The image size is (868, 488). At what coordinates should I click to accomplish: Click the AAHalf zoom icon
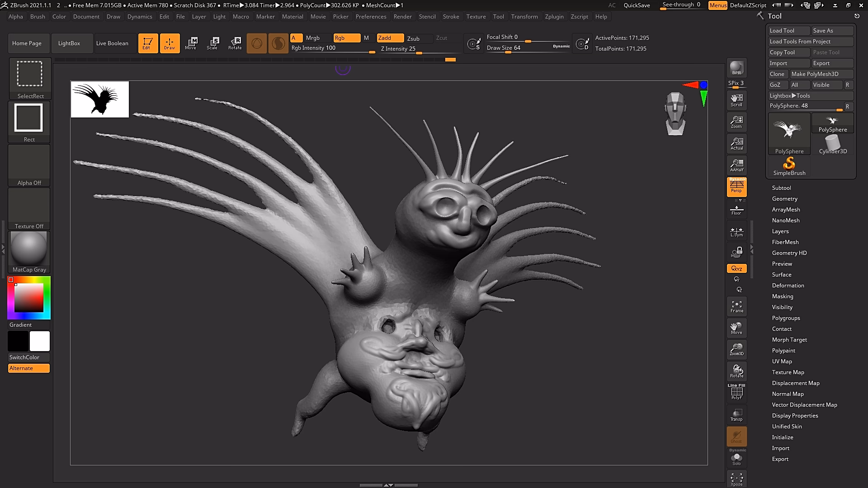pyautogui.click(x=736, y=165)
